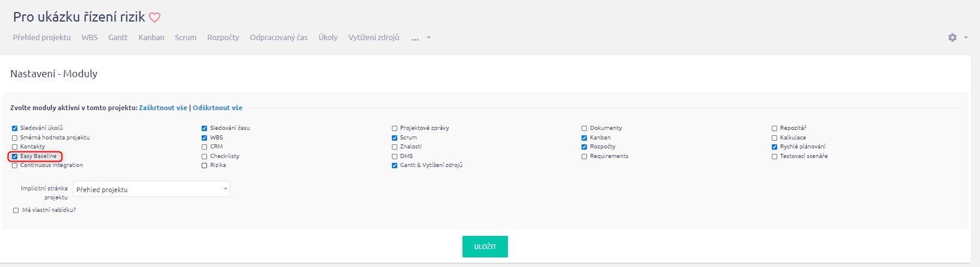Click the Nastavení - Moduly heading
Screen dimensions: 980x267
[54, 74]
